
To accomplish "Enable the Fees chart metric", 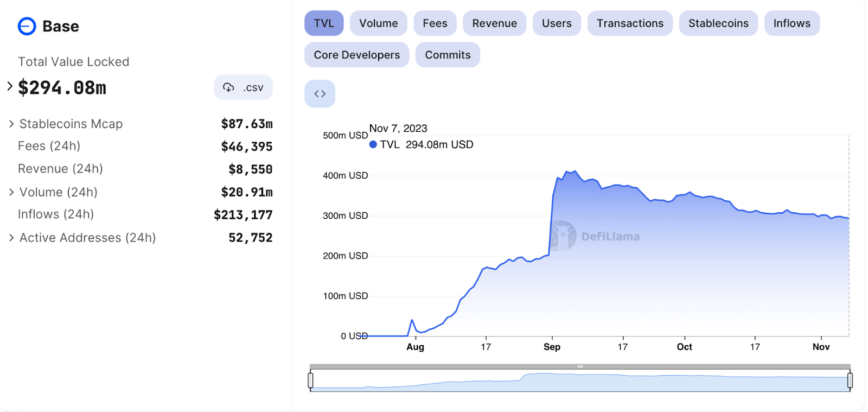I will pyautogui.click(x=435, y=23).
